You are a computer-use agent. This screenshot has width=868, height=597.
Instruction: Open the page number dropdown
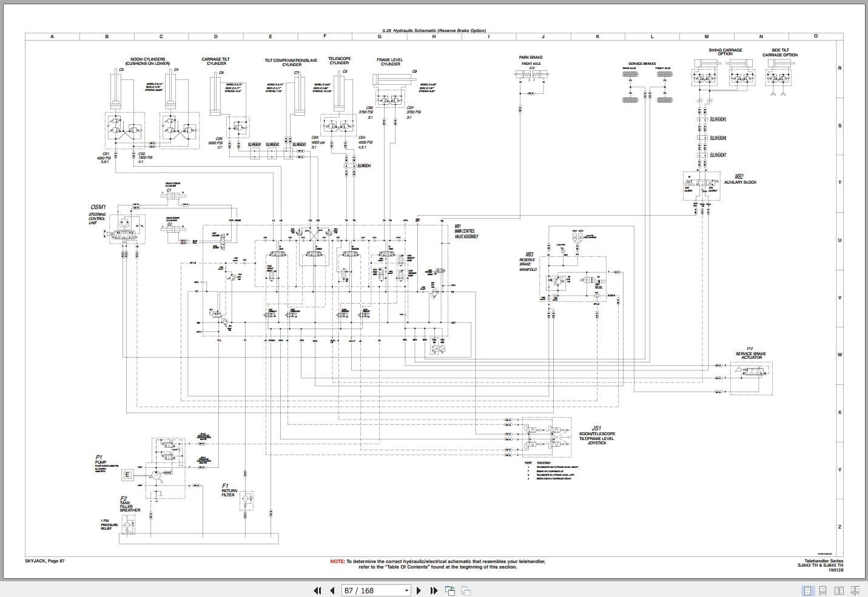407,590
